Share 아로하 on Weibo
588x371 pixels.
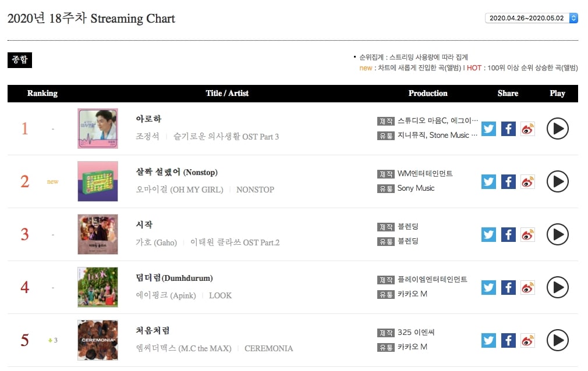(527, 129)
